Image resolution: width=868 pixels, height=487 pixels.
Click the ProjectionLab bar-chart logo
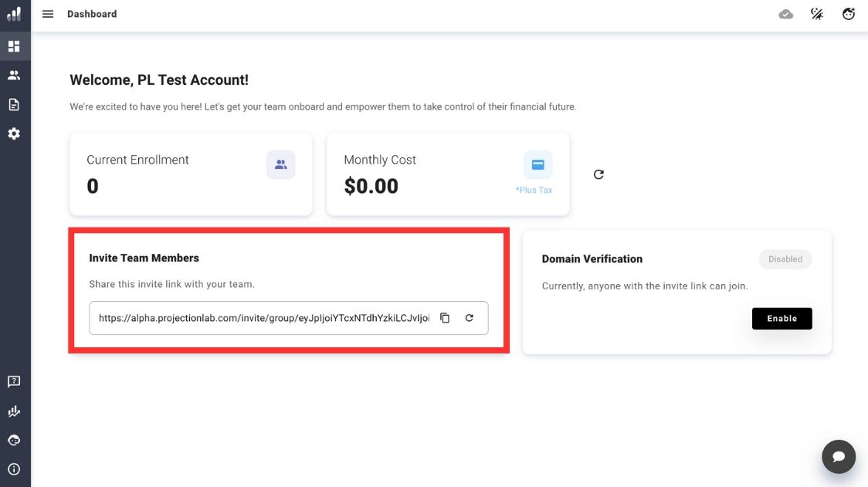click(x=14, y=14)
